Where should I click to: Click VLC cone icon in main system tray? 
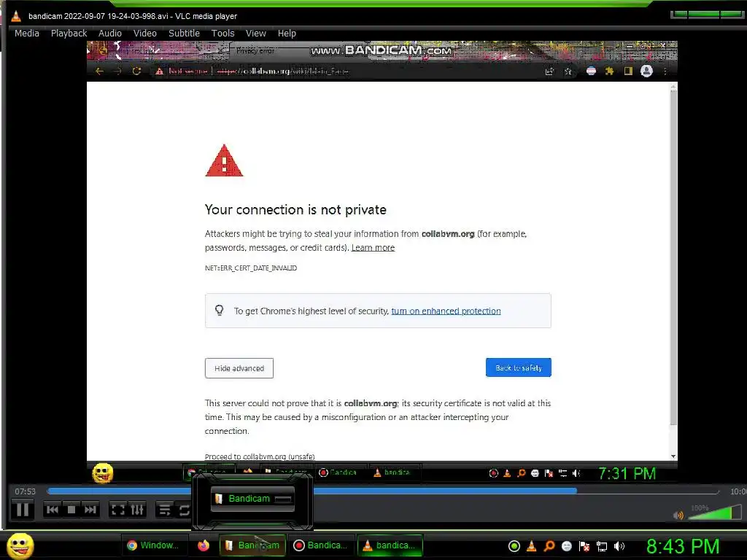532,546
